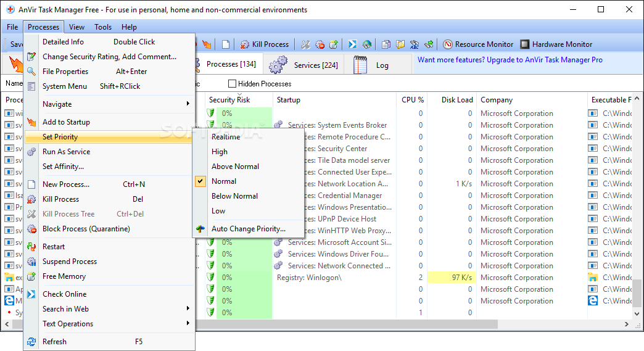
Task: Click Restart menu icon
Action: (31, 247)
